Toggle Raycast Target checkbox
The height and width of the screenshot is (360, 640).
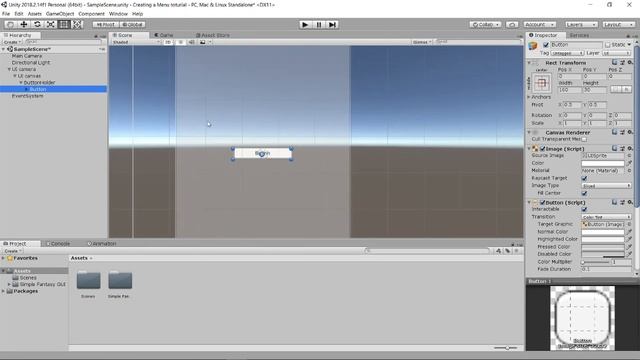point(584,178)
